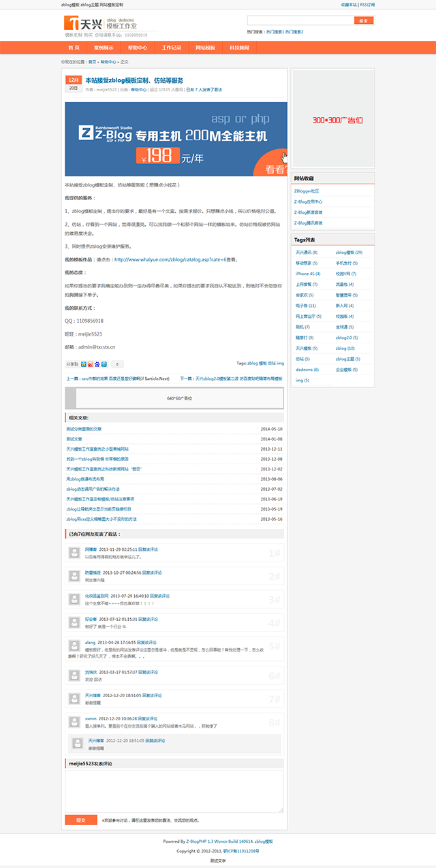Open the Z-Blog腾讯官微 sidebar link
This screenshot has width=436, height=868.
pyautogui.click(x=309, y=222)
